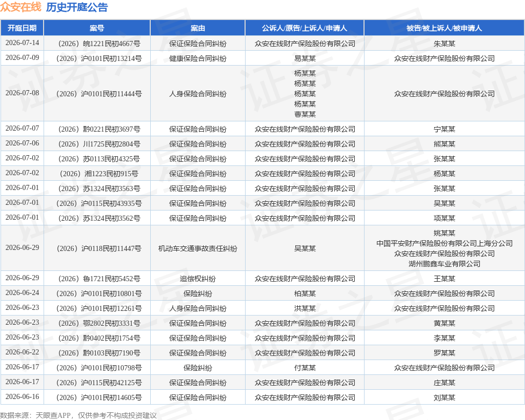Click the 公诉人/原告/上诉人/申请人 header

pos(305,28)
